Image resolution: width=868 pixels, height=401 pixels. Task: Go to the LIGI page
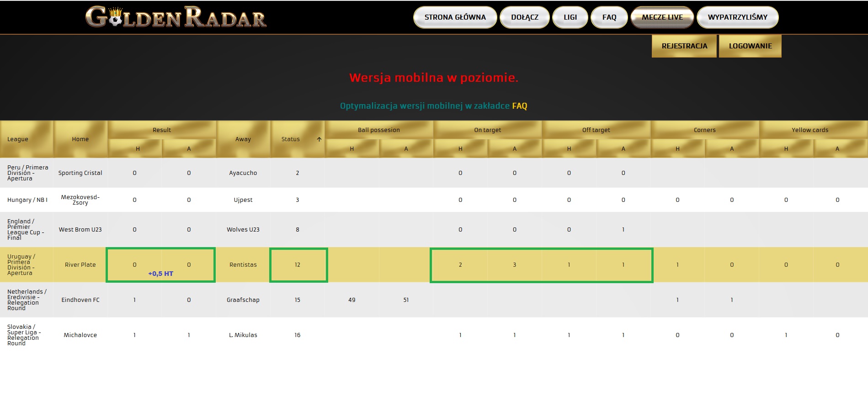570,17
